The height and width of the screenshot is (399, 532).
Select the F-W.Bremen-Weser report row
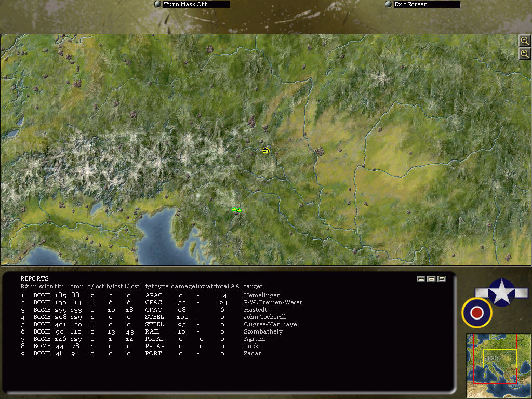click(162, 302)
